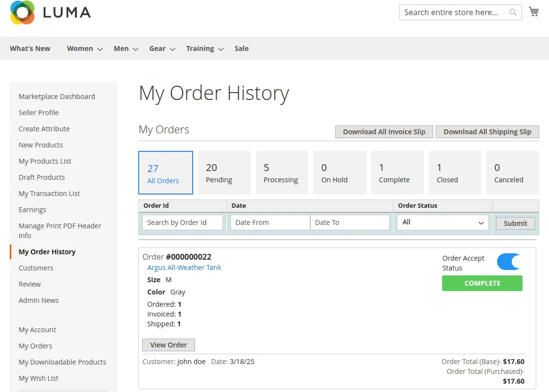Expand the Women navigation menu

tap(79, 48)
